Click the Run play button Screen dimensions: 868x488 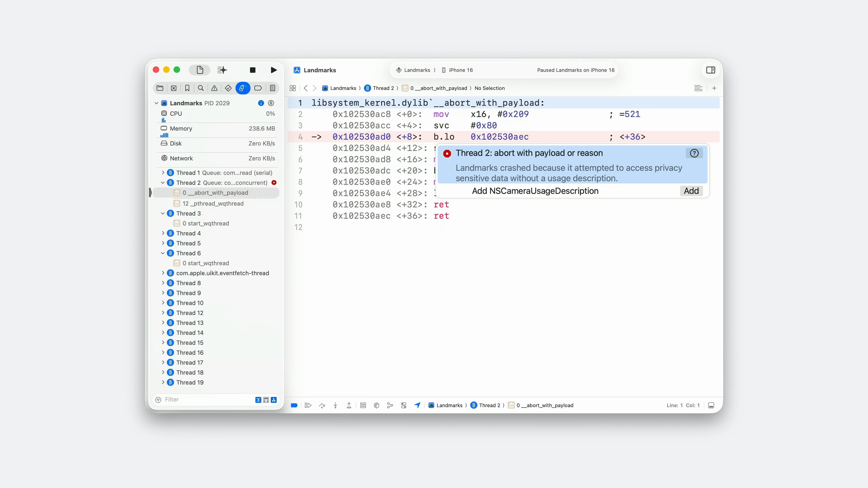(x=274, y=70)
